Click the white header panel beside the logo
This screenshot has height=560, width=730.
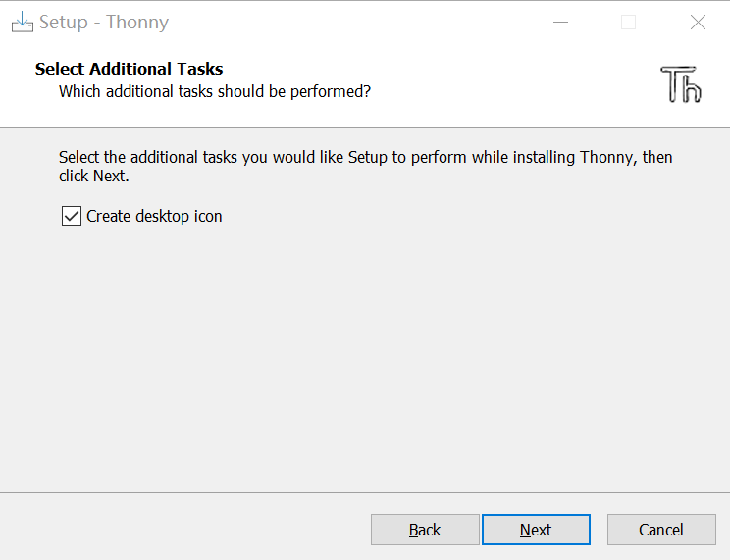point(512,83)
